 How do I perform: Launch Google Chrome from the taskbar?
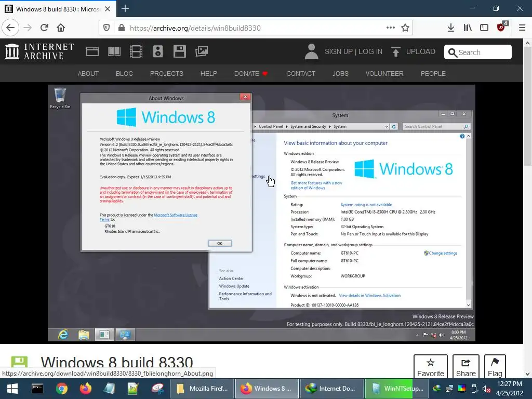(x=62, y=389)
